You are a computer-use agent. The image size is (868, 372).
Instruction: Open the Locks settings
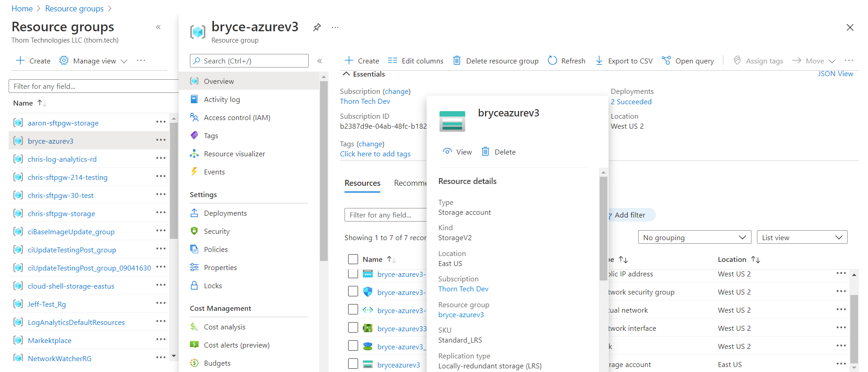click(213, 285)
